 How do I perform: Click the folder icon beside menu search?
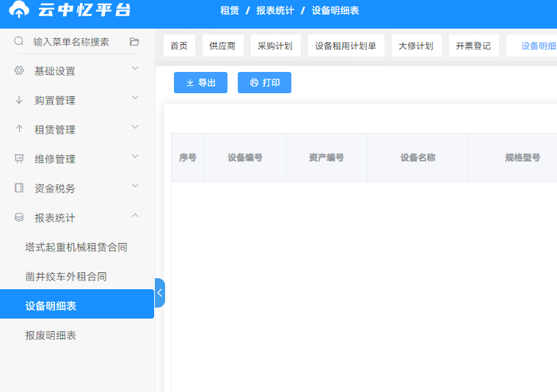134,42
